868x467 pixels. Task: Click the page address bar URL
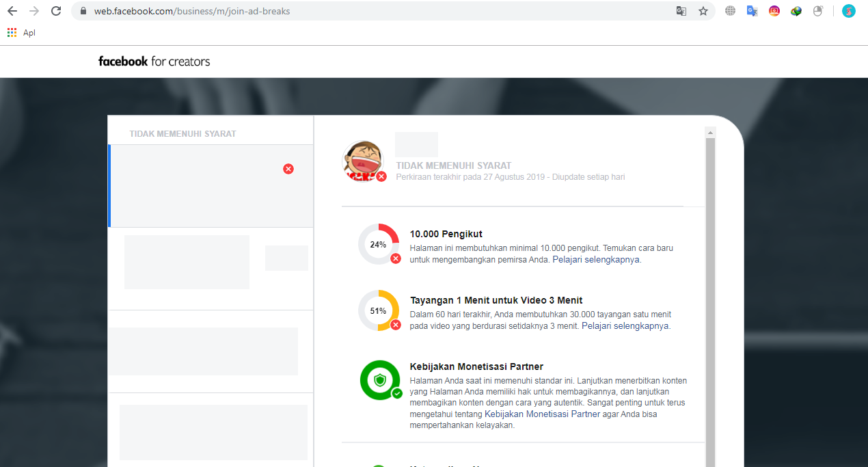point(193,10)
